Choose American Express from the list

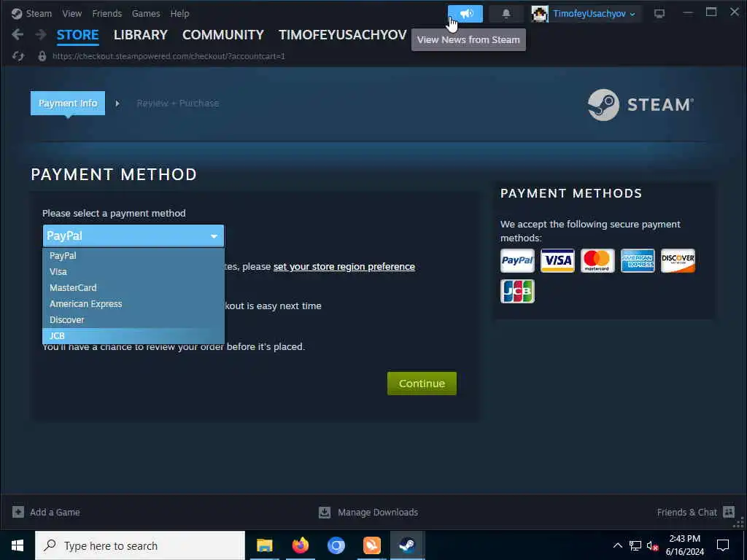click(133, 304)
